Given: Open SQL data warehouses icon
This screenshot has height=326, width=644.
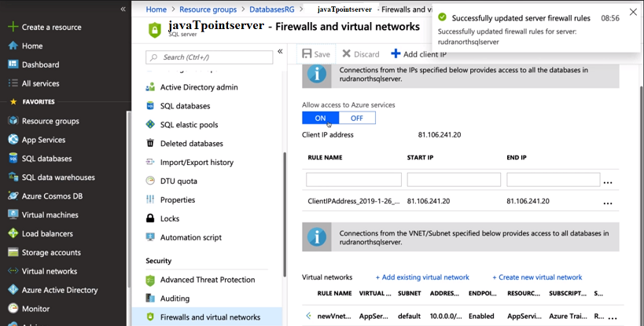Looking at the screenshot, I should [13, 178].
